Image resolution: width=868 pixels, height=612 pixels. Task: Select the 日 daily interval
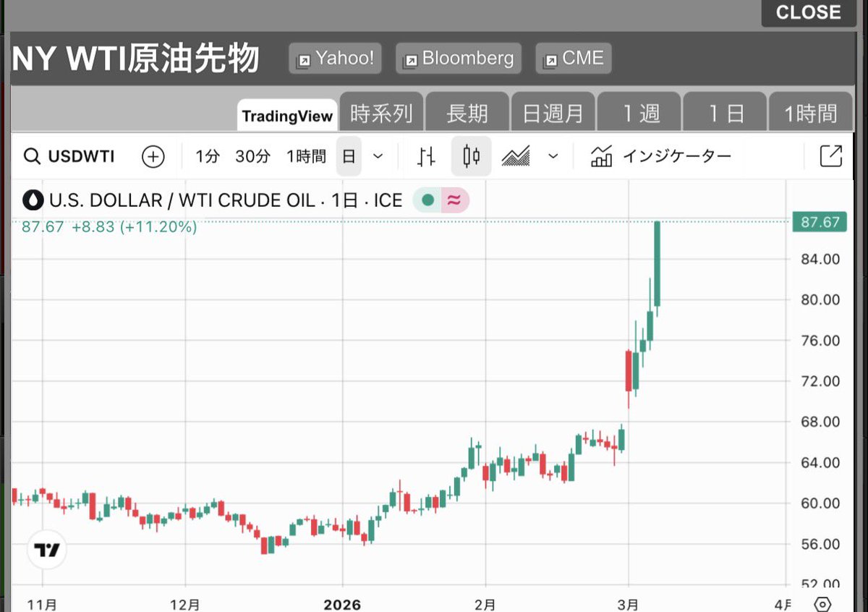(x=349, y=156)
